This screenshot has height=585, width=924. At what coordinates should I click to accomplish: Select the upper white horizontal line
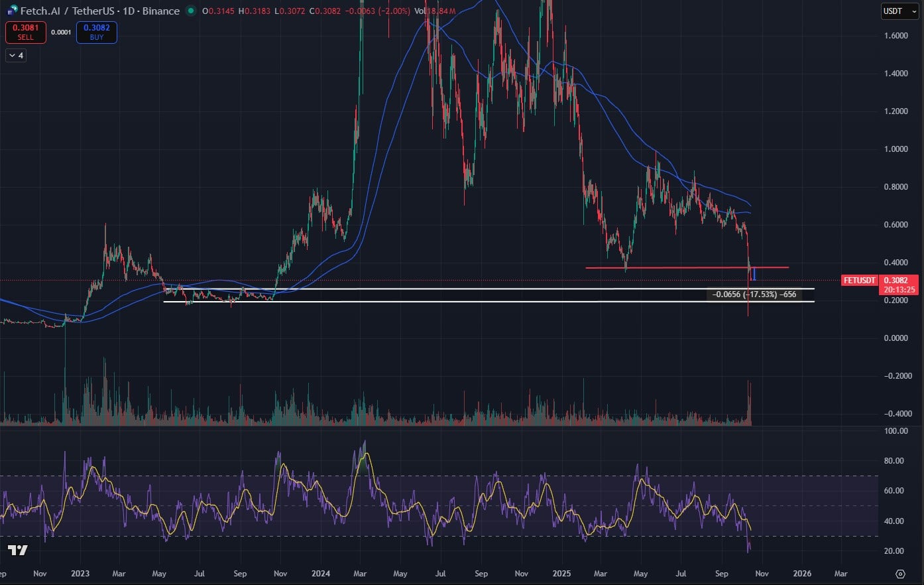click(x=464, y=289)
